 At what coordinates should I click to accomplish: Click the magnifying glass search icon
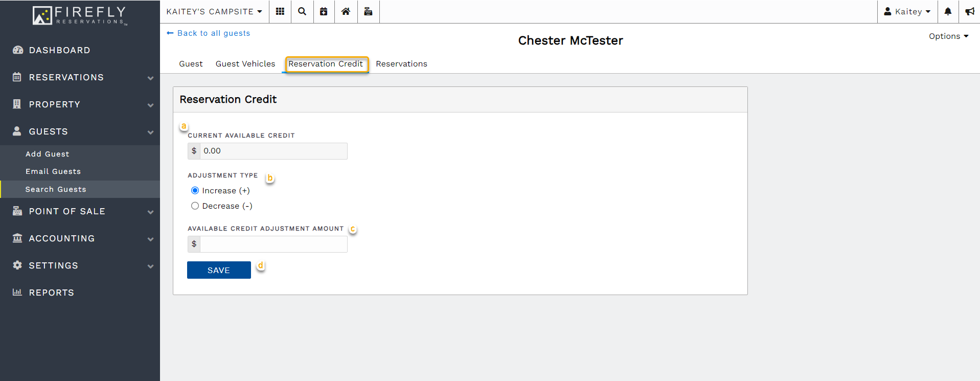pyautogui.click(x=302, y=11)
